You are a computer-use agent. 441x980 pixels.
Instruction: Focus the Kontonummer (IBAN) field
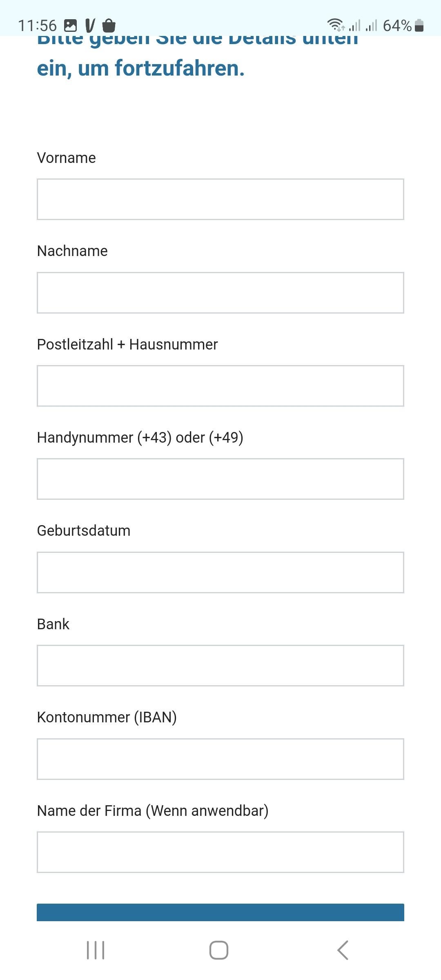point(220,759)
